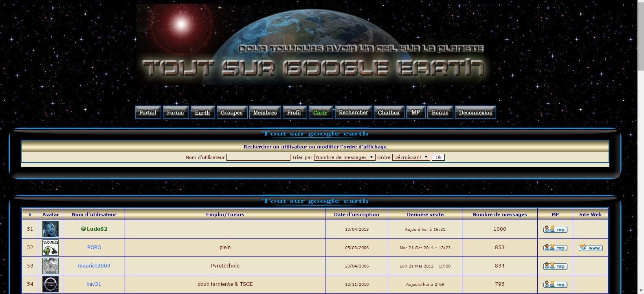Open the Bonus page
The image size is (644, 294).
pyautogui.click(x=440, y=113)
